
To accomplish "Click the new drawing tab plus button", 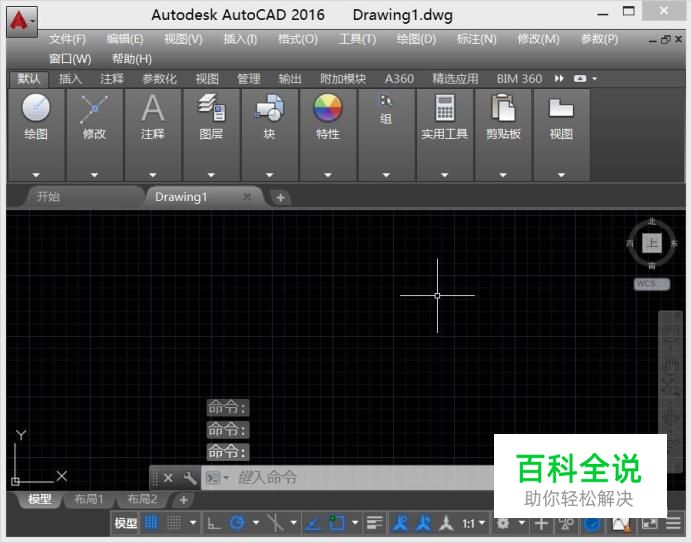I will pyautogui.click(x=280, y=197).
